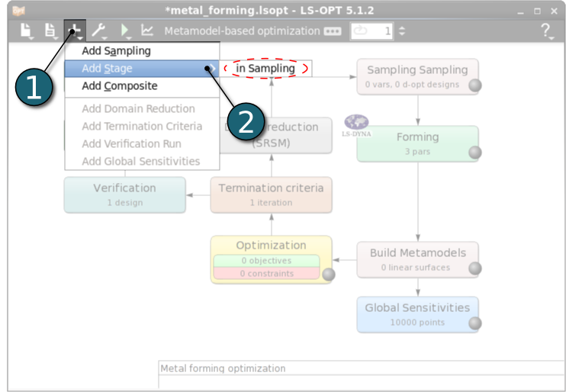This screenshot has width=566, height=392.
Task: Choose Add Verification Run menu entry
Action: click(142, 143)
